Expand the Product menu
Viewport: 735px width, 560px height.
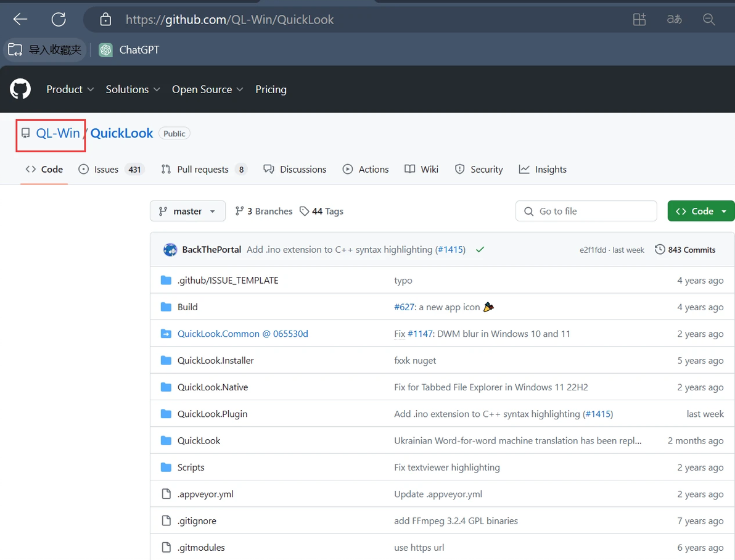click(70, 89)
